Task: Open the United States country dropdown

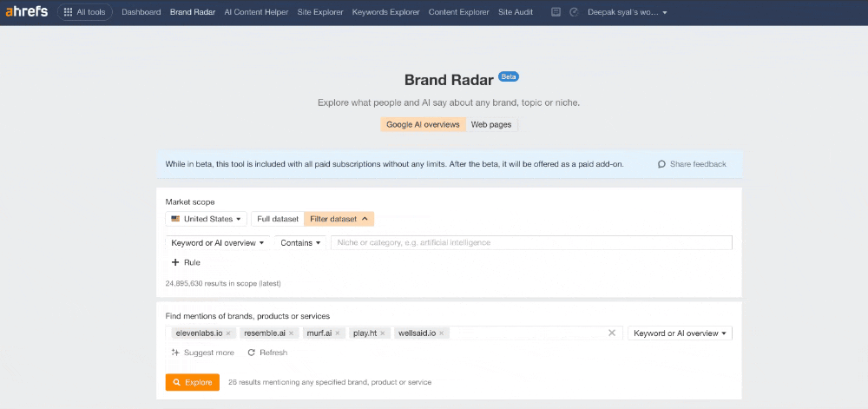Action: click(x=206, y=219)
